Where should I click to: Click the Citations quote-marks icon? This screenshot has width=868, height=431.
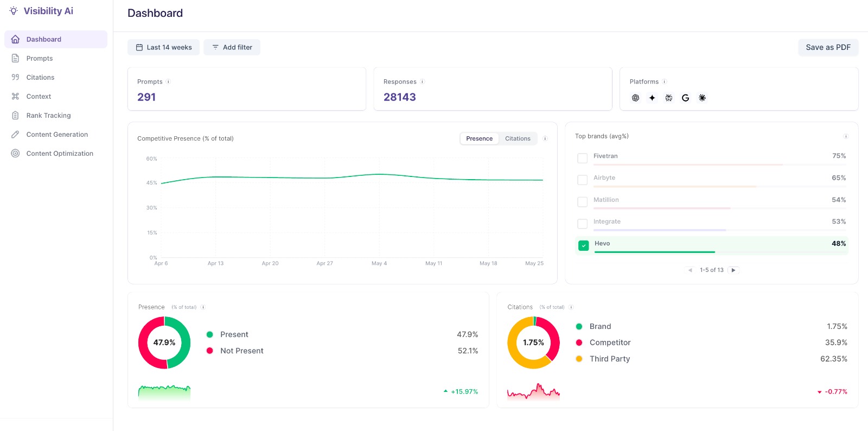15,77
